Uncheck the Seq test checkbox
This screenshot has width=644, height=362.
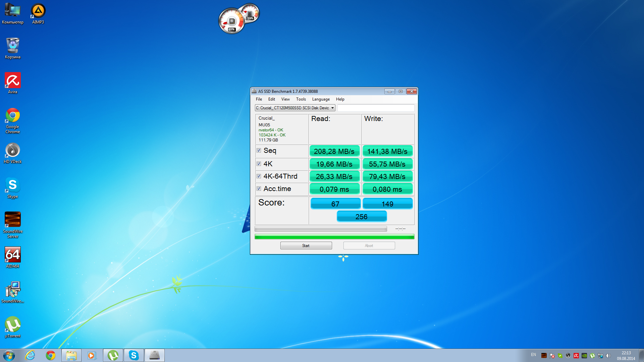(x=259, y=150)
